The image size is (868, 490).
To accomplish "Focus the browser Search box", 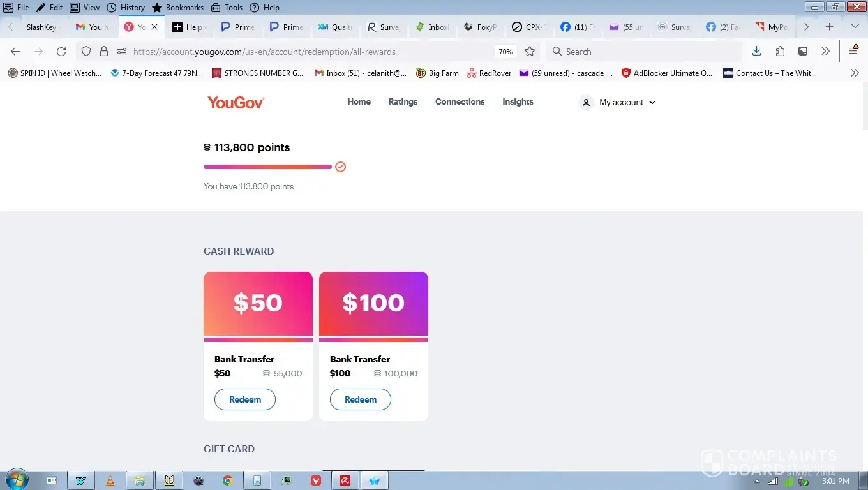I will (x=645, y=52).
